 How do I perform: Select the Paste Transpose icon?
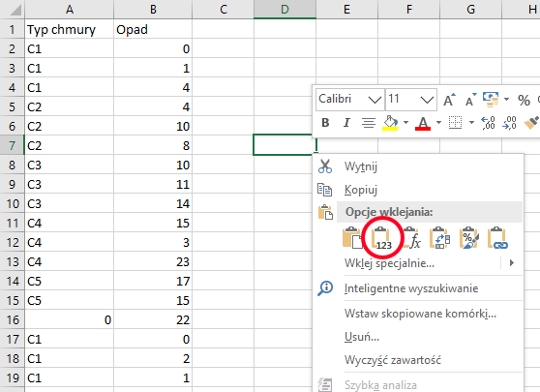click(439, 238)
